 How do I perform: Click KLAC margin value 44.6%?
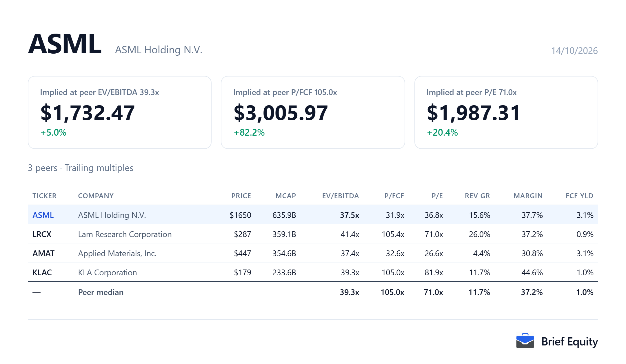(x=532, y=272)
